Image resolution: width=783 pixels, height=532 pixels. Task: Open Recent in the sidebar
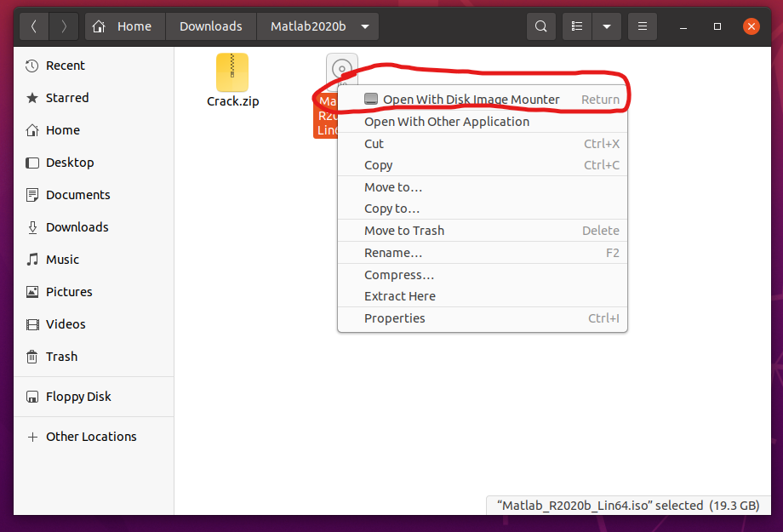tap(94, 66)
